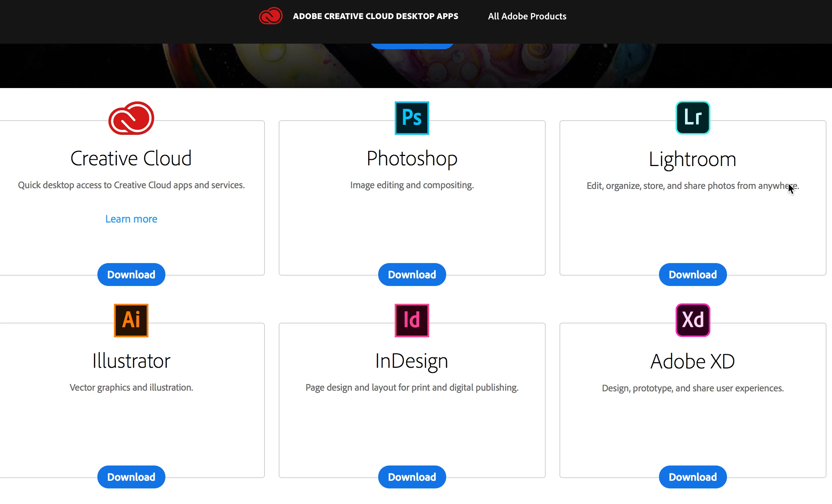The width and height of the screenshot is (832, 504).
Task: Click the Creative Cloud card logo
Action: coord(131,118)
